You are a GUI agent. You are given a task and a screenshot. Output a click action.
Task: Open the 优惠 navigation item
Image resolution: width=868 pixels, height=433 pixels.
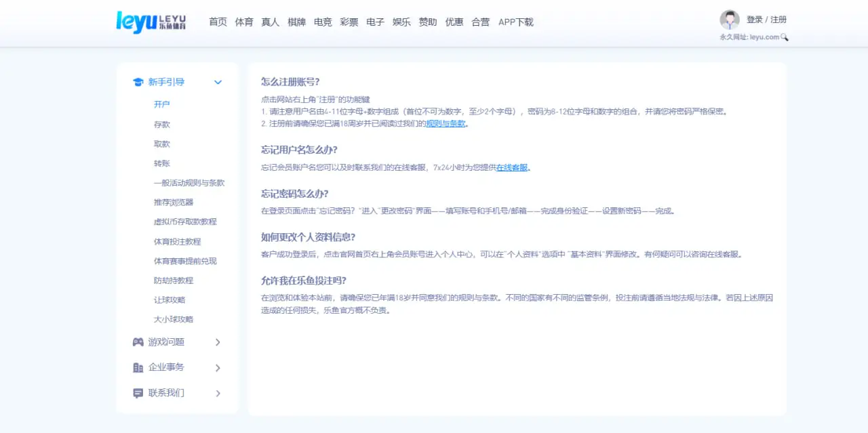(454, 22)
